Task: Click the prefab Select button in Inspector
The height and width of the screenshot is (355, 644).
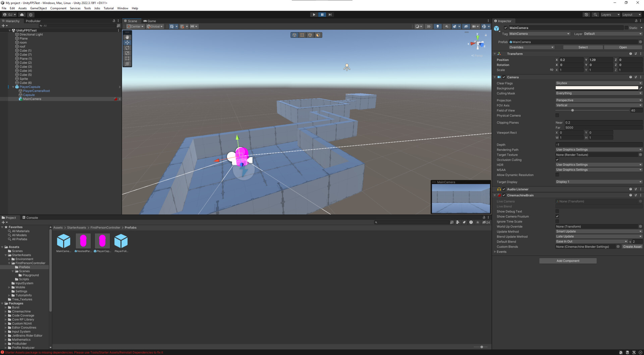Action: coord(583,47)
